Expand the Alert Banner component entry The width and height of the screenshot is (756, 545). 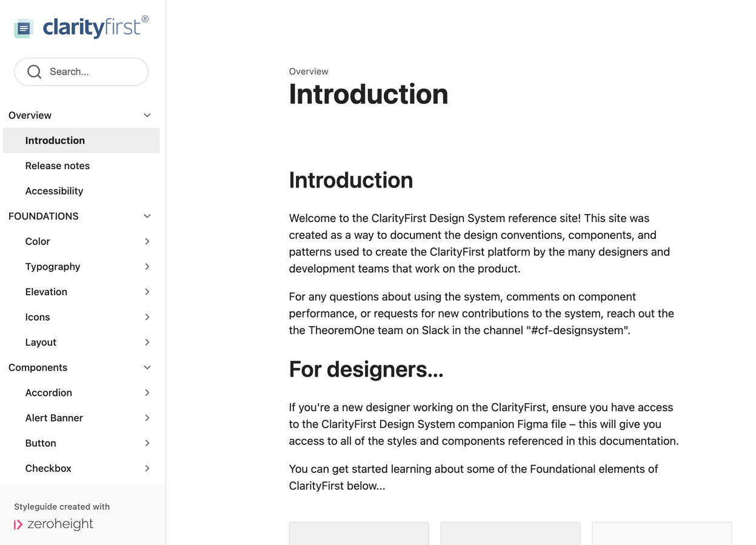147,418
